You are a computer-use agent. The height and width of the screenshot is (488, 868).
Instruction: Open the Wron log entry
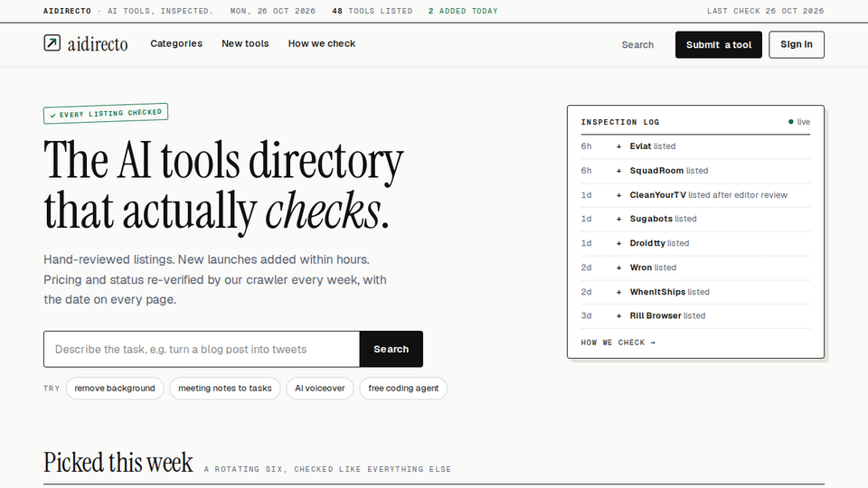point(695,267)
